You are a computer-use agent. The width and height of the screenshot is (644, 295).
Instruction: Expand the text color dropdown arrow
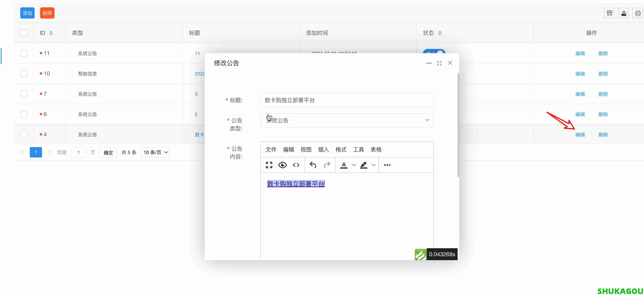(353, 165)
